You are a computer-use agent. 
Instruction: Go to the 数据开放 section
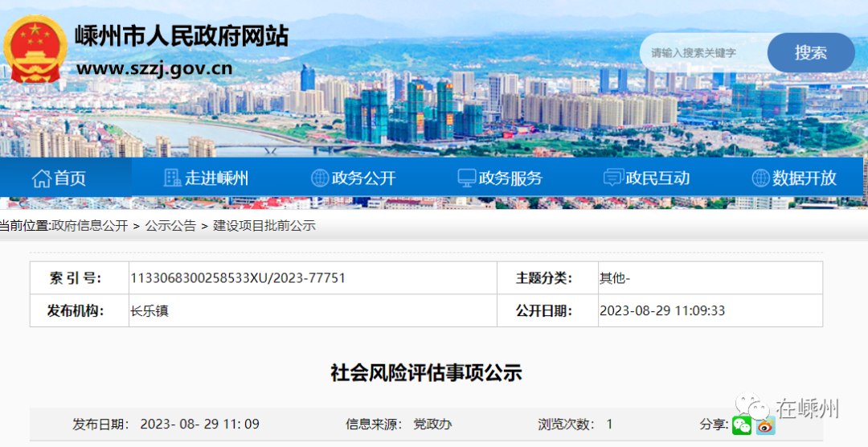tap(805, 178)
